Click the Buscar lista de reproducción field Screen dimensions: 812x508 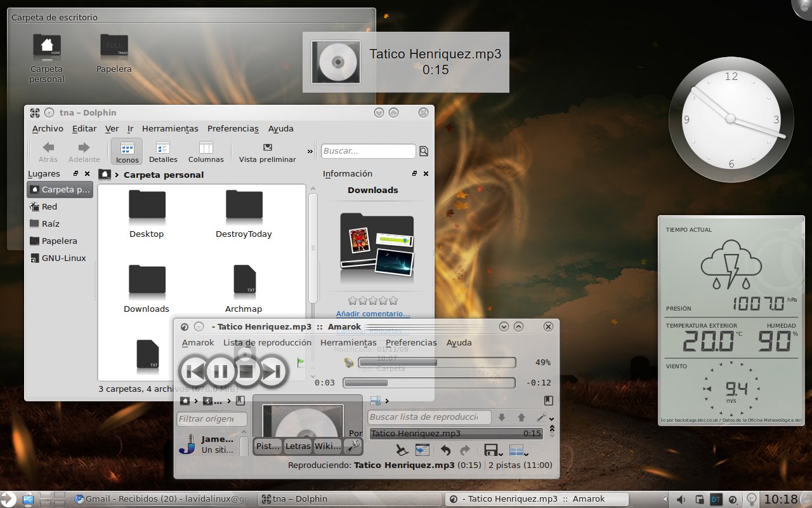click(429, 417)
